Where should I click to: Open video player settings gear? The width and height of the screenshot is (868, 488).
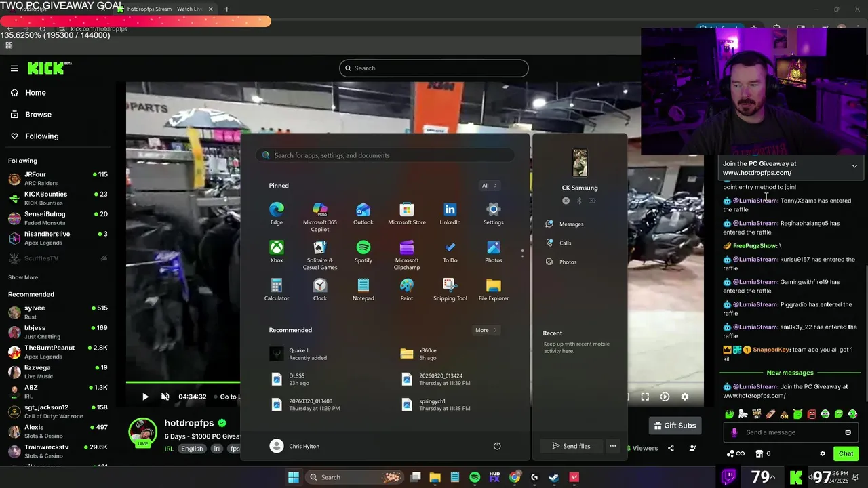(x=684, y=396)
